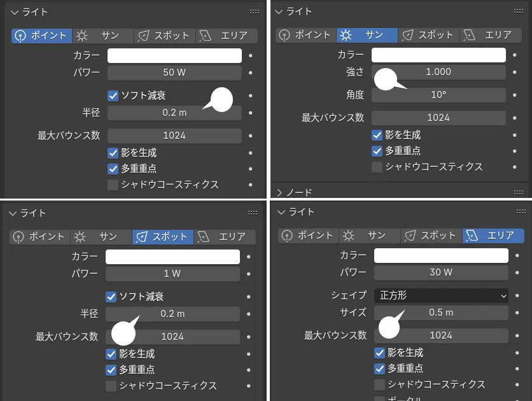532x401 pixels.
Task: Click the 角度 field showing 10°
Action: coord(438,95)
